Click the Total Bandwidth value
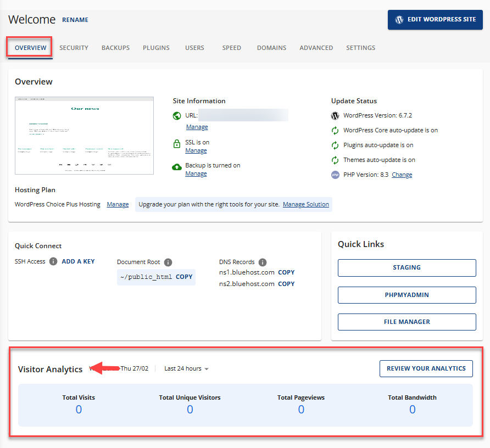 [x=413, y=409]
